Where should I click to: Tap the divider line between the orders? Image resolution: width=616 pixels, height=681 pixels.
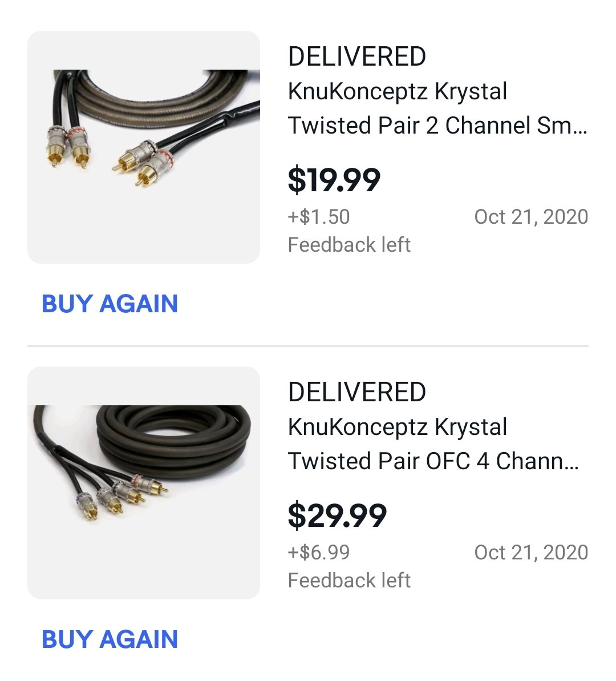point(308,346)
